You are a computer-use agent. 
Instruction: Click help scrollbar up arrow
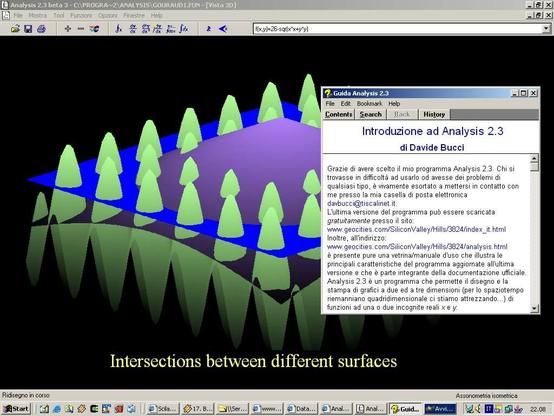534,158
